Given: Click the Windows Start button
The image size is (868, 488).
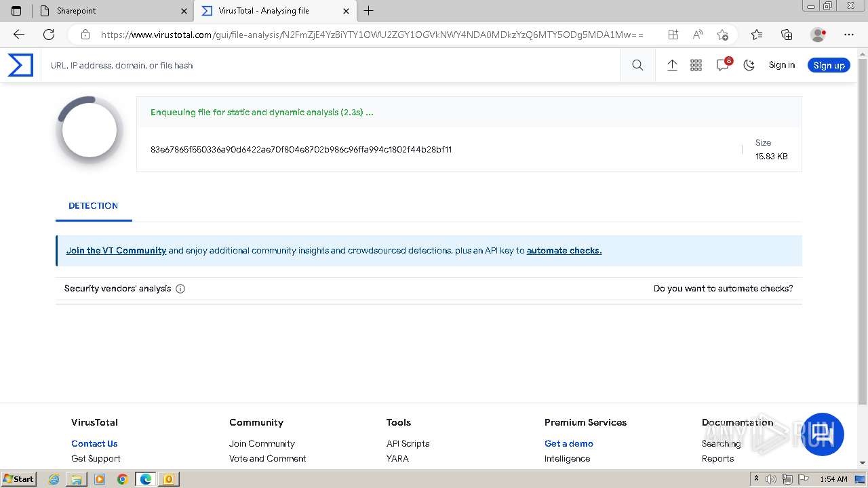Looking at the screenshot, I should point(19,479).
